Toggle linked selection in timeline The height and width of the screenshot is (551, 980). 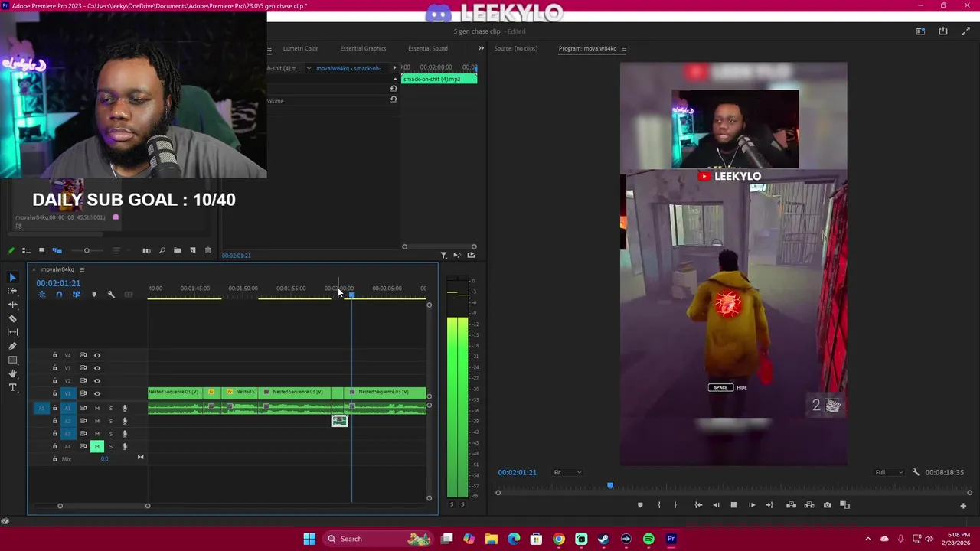pos(76,295)
